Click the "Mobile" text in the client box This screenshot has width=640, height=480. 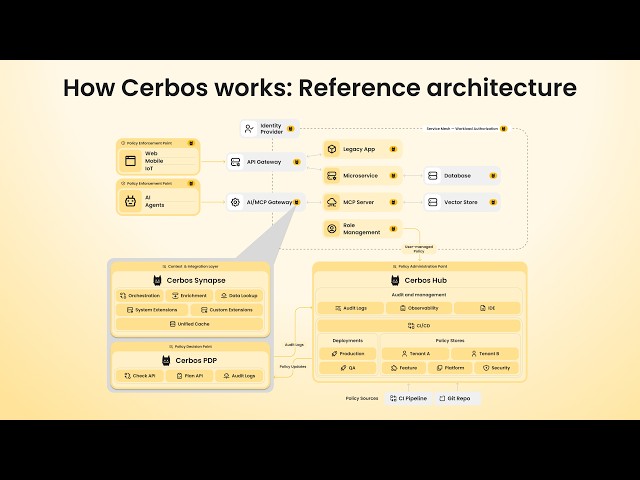pos(154,161)
